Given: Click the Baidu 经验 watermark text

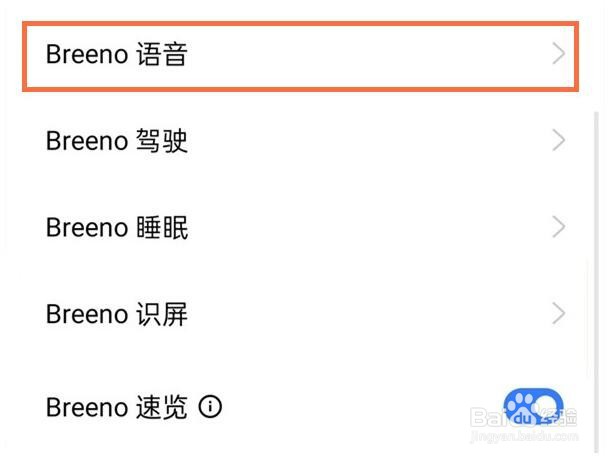Looking at the screenshot, I should pyautogui.click(x=524, y=417).
